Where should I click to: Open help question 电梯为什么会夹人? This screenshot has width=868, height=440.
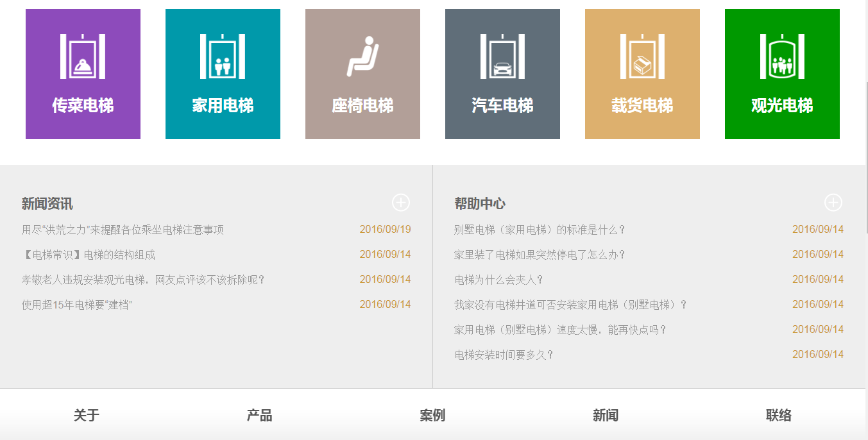[499, 280]
